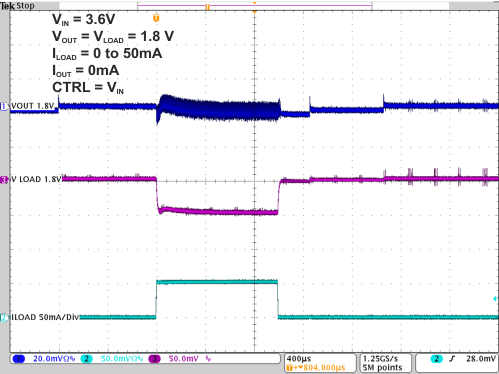
Task: Click the T marker in record view bar
Action: point(207,6)
